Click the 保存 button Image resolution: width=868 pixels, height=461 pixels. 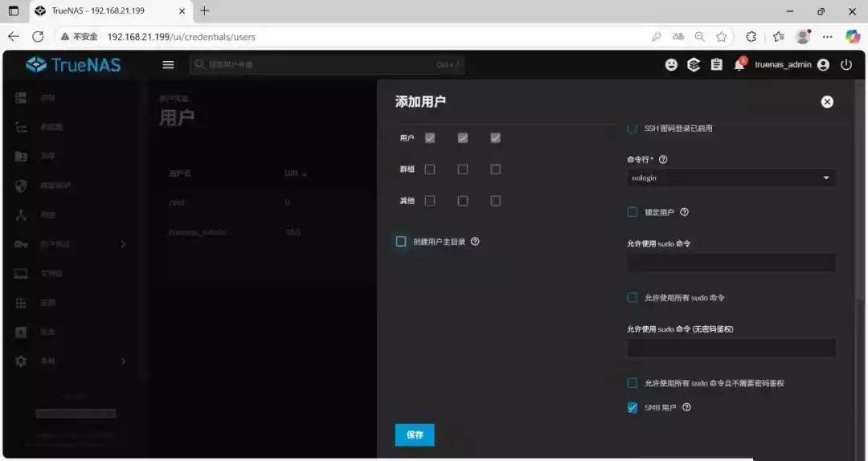click(415, 435)
